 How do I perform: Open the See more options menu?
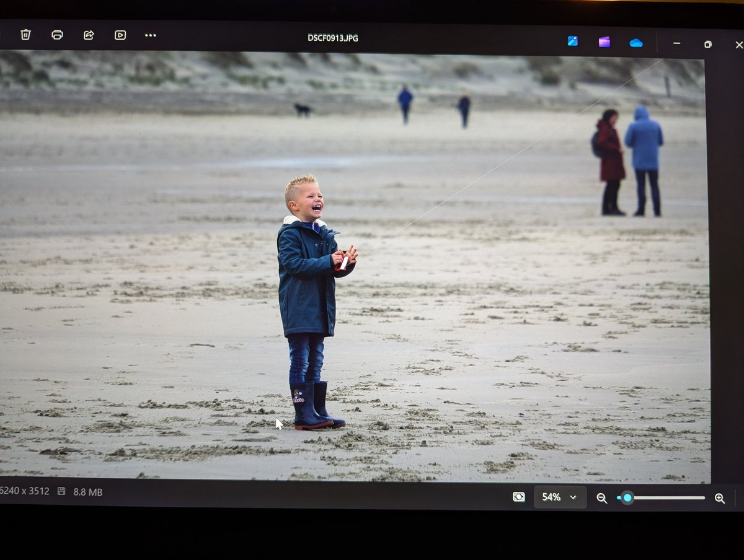[150, 35]
